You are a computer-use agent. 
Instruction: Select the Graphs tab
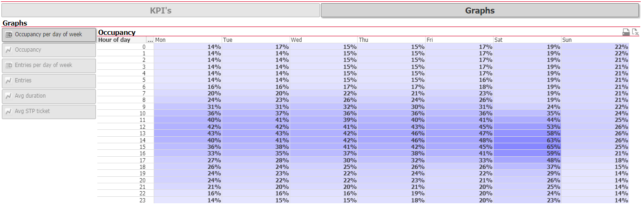(480, 10)
